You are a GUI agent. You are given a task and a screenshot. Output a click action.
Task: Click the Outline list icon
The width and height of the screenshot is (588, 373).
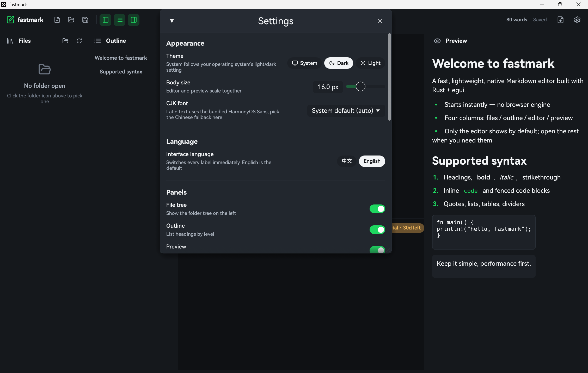pyautogui.click(x=97, y=41)
